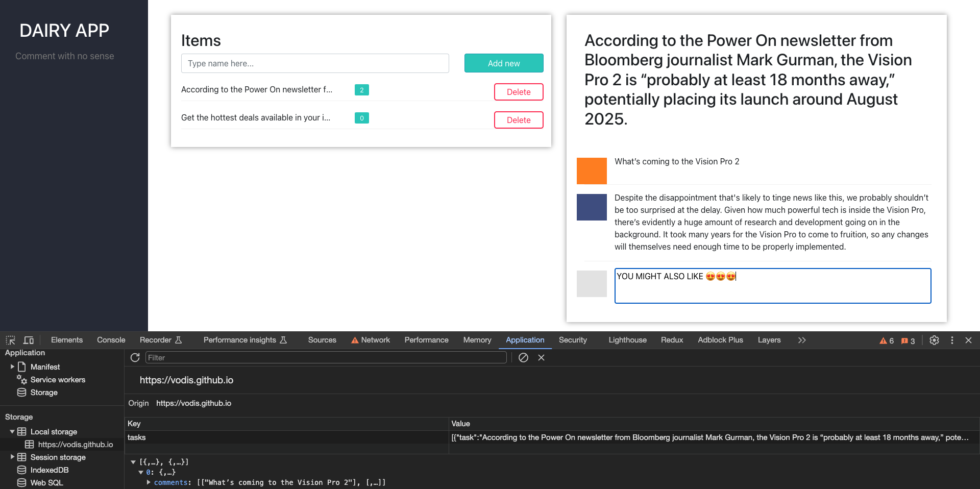Click the Recorder flask icon
The width and height of the screenshot is (980, 489).
click(x=178, y=340)
